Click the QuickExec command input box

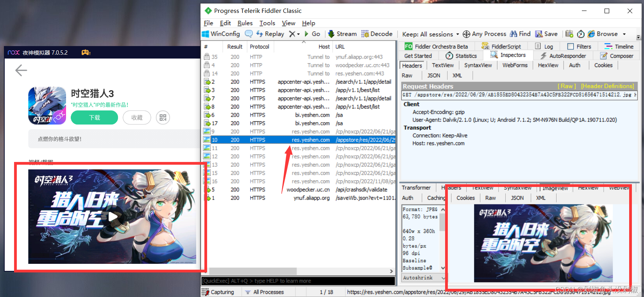pyautogui.click(x=298, y=281)
